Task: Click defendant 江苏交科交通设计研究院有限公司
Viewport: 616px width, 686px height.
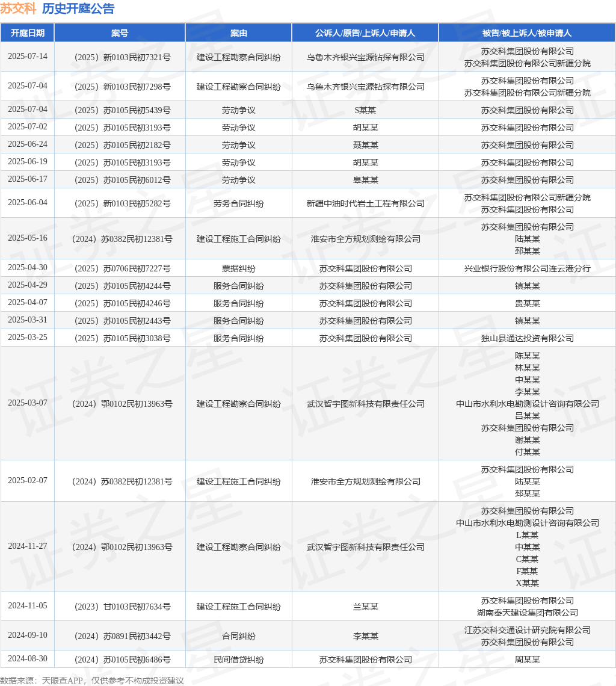Action: [x=527, y=630]
